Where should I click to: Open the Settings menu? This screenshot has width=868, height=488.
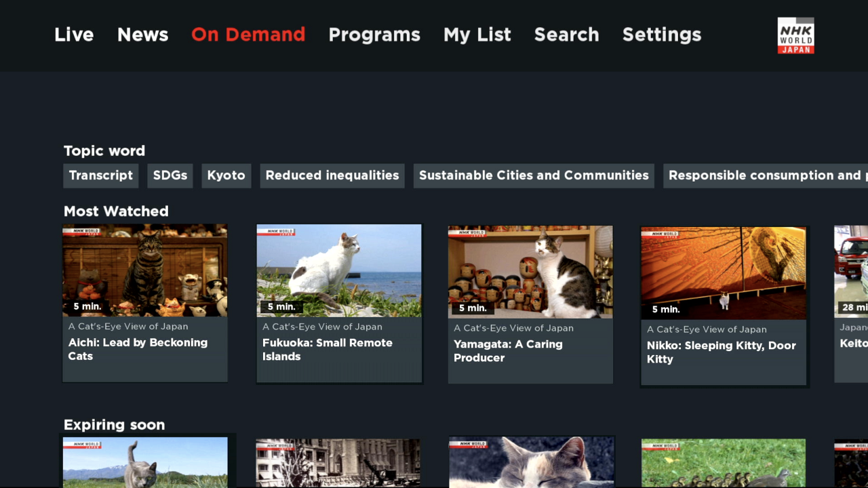click(x=661, y=35)
